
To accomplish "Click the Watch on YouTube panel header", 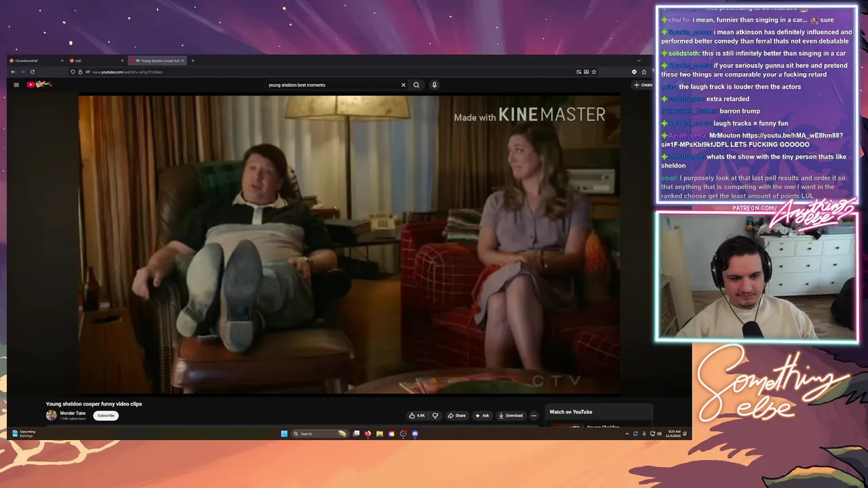I will tap(571, 412).
